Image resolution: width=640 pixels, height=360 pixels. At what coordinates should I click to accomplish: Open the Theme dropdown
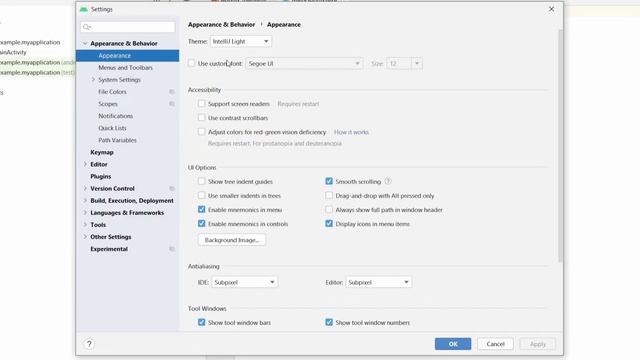[x=240, y=41]
